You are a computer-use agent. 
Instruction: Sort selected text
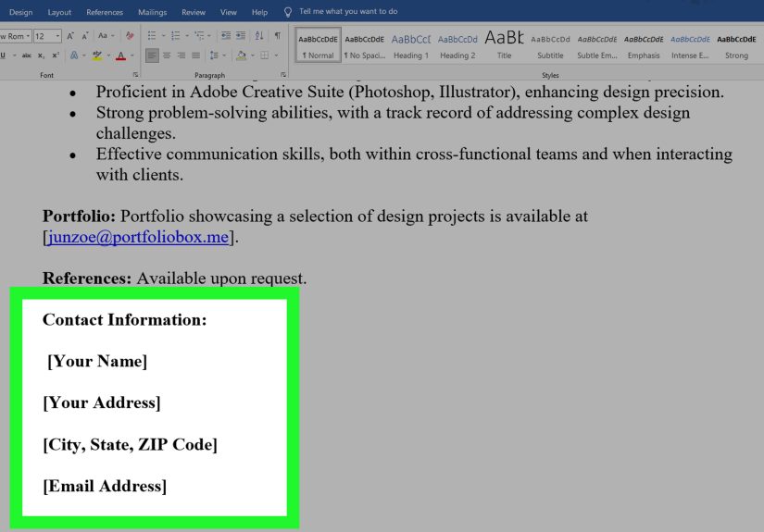pyautogui.click(x=259, y=36)
